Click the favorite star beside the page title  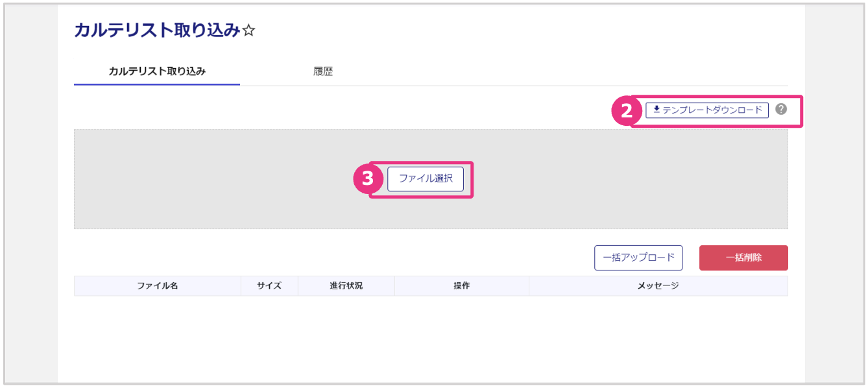point(248,31)
